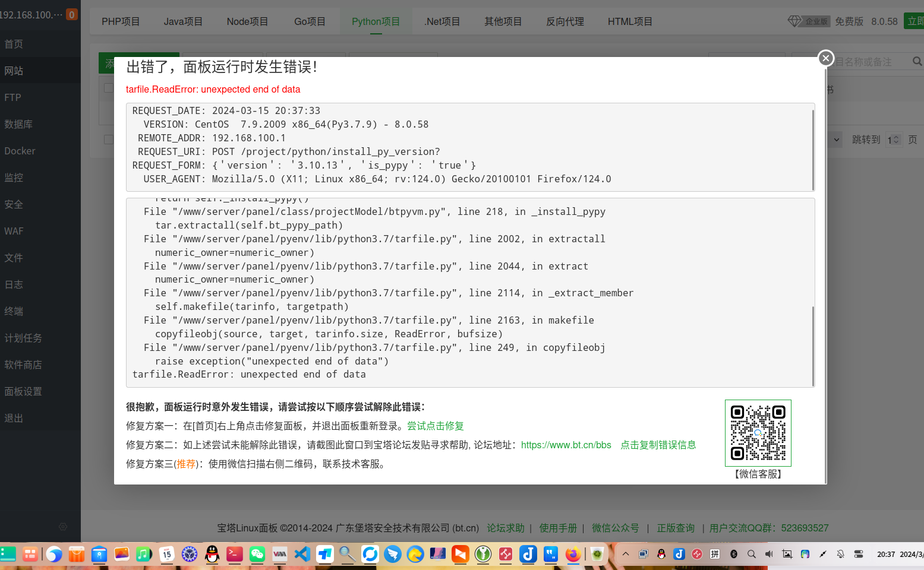924x570 pixels.
Task: Open 安全 in the sidebar
Action: 40,204
